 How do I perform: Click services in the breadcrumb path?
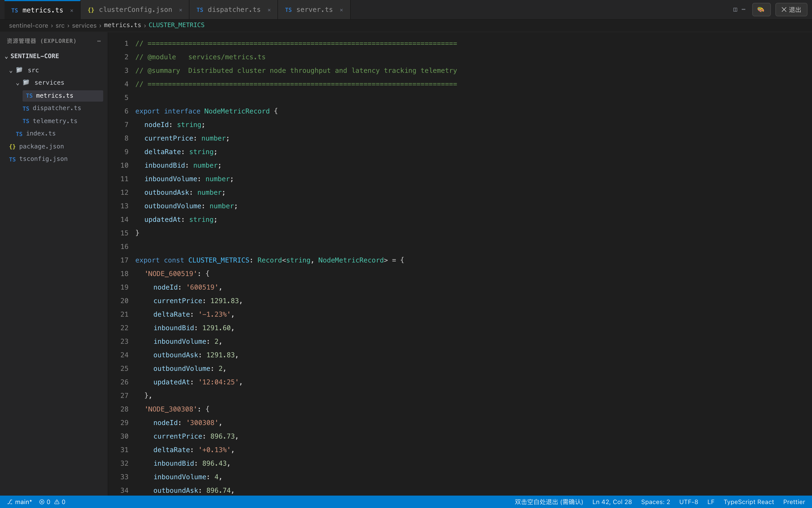tap(84, 25)
